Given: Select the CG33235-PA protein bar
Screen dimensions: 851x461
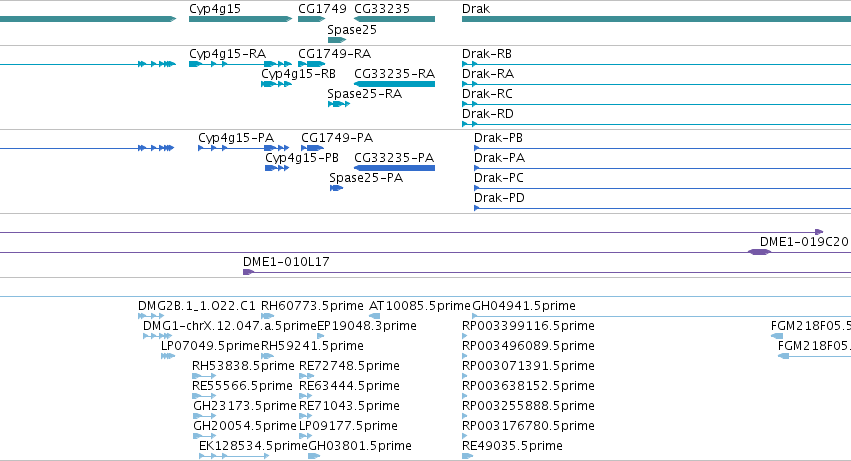Looking at the screenshot, I should 395,168.
